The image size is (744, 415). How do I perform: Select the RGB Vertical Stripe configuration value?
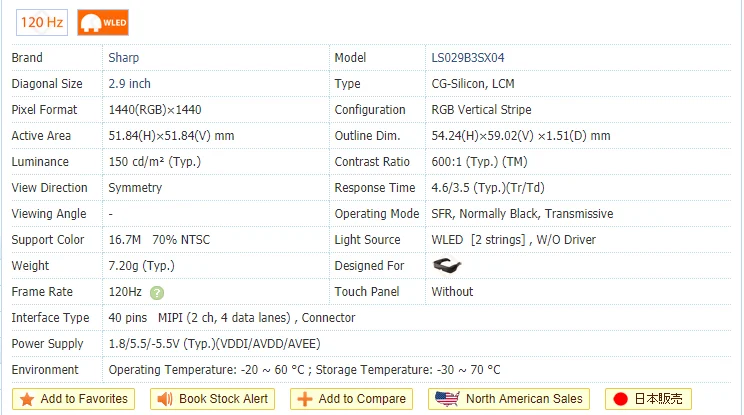click(481, 110)
